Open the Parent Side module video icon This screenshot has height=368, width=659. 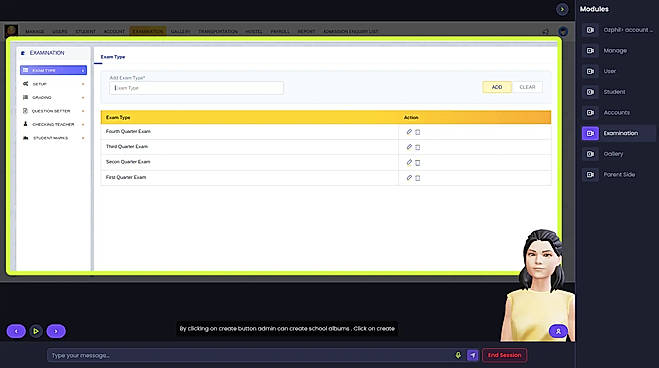click(x=590, y=174)
